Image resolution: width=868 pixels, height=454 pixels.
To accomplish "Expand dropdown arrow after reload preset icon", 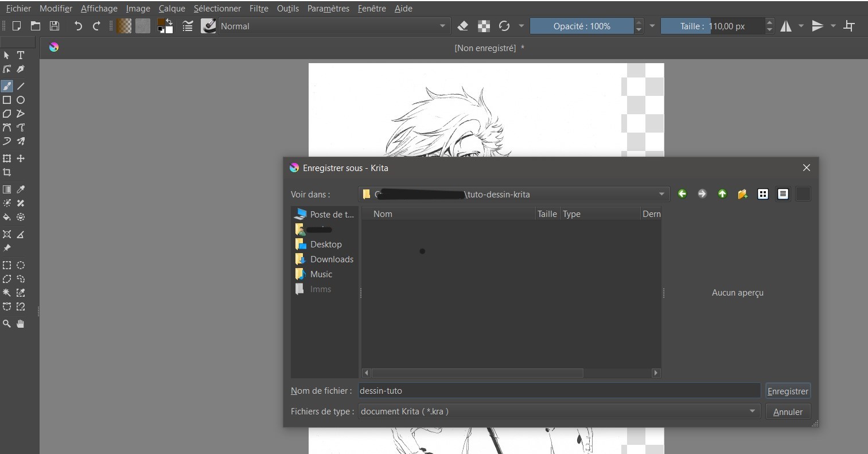I will (x=521, y=26).
